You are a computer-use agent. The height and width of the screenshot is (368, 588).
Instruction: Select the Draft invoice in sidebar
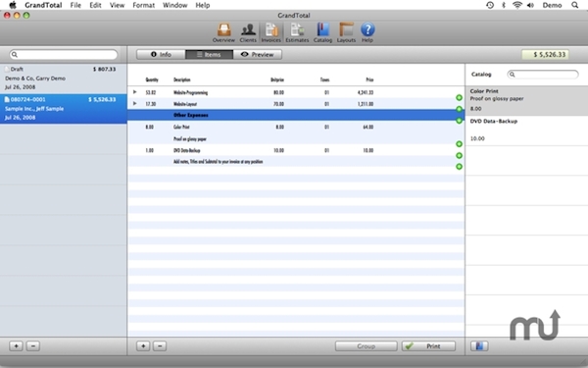coord(64,79)
